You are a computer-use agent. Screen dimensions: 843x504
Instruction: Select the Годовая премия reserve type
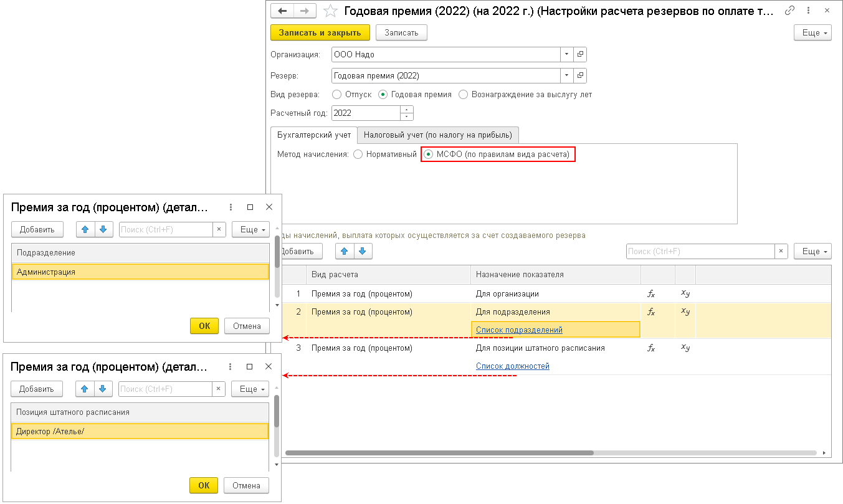(x=415, y=95)
